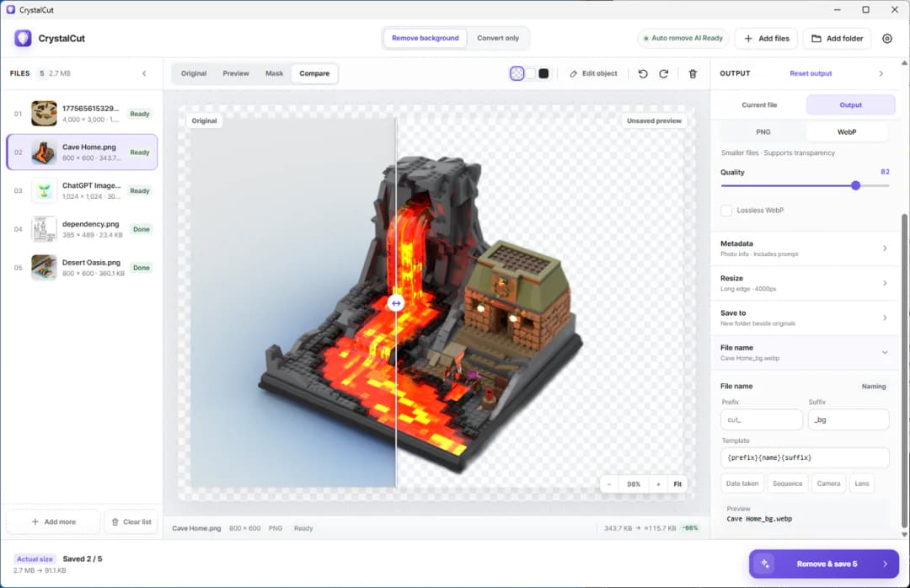The width and height of the screenshot is (910, 588).
Task: Click the Auto remove AI Ready indicator
Action: point(683,38)
